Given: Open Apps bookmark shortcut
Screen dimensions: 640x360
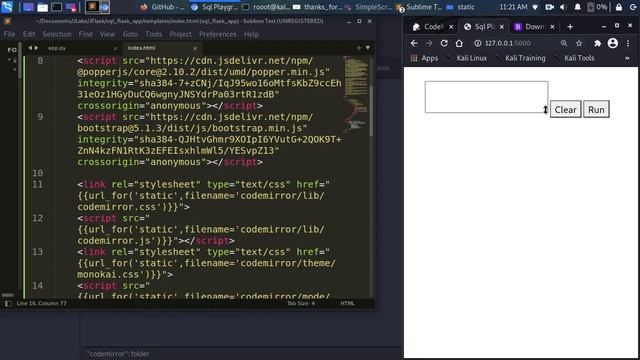Looking at the screenshot, I should click(424, 58).
